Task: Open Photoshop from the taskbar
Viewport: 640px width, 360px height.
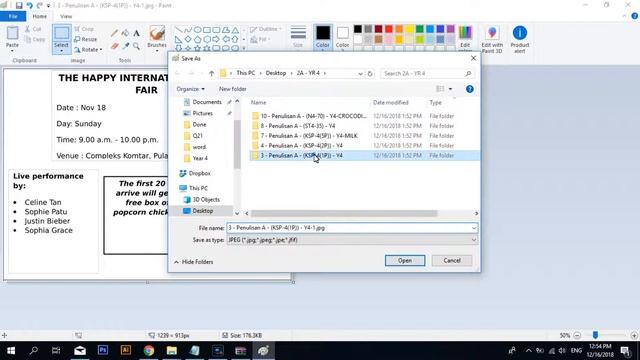Action: 103,351
